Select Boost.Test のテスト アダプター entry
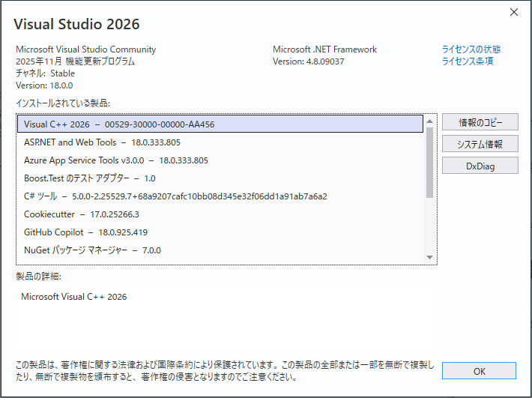This screenshot has width=532, height=398. tap(89, 178)
